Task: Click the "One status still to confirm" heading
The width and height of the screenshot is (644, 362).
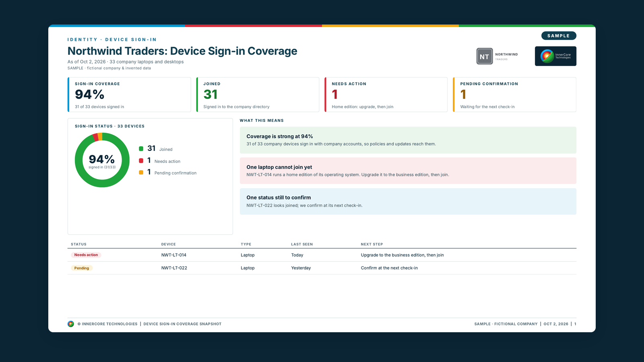Action: click(x=279, y=197)
